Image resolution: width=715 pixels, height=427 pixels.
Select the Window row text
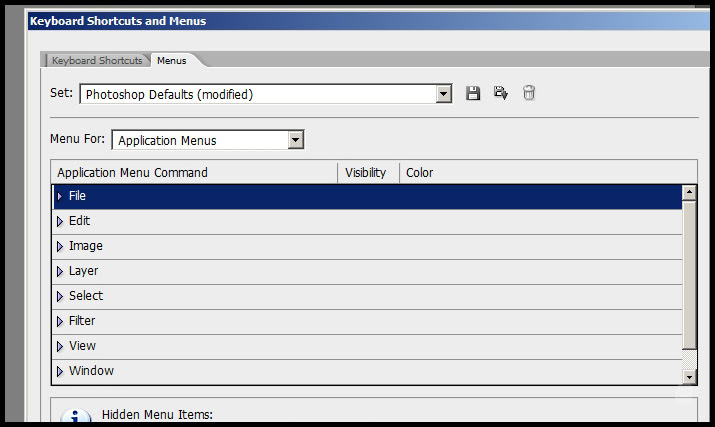(91, 370)
